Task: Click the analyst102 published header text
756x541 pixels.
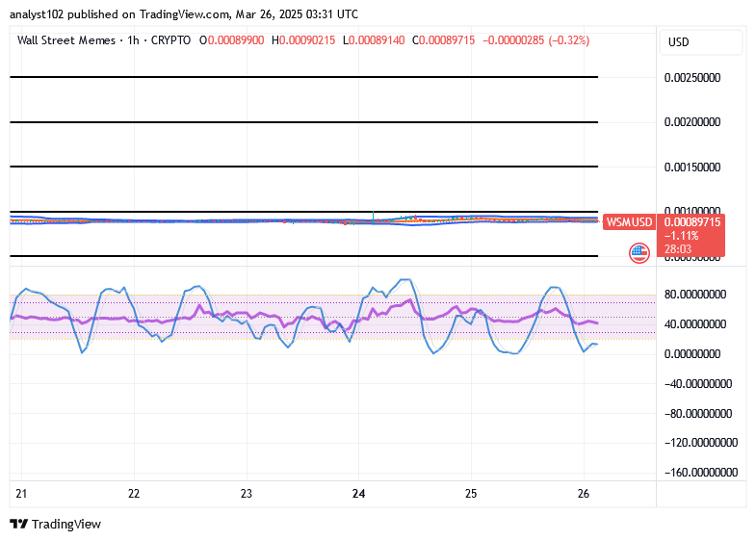Action: click(x=184, y=14)
